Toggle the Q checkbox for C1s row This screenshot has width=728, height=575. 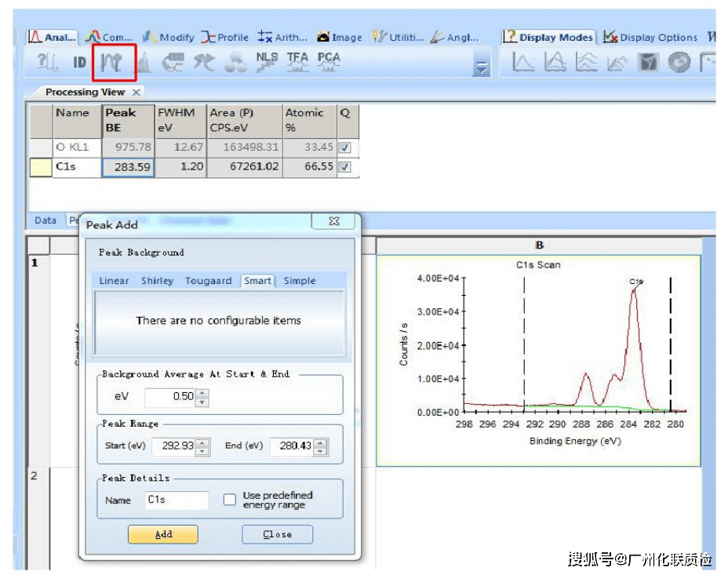(344, 167)
